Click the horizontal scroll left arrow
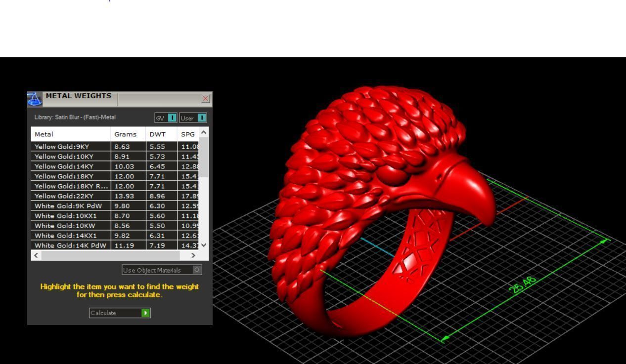Image resolution: width=626 pixels, height=364 pixels. pyautogui.click(x=36, y=255)
